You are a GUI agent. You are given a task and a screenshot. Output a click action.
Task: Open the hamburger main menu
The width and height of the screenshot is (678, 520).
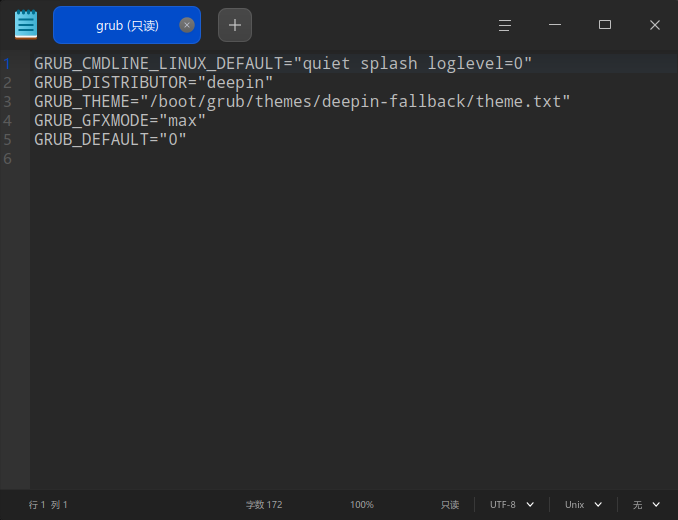point(505,25)
